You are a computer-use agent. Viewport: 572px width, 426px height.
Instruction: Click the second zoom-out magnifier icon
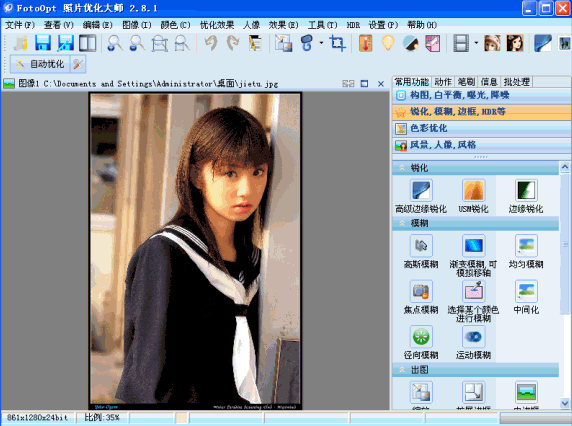pyautogui.click(x=137, y=43)
